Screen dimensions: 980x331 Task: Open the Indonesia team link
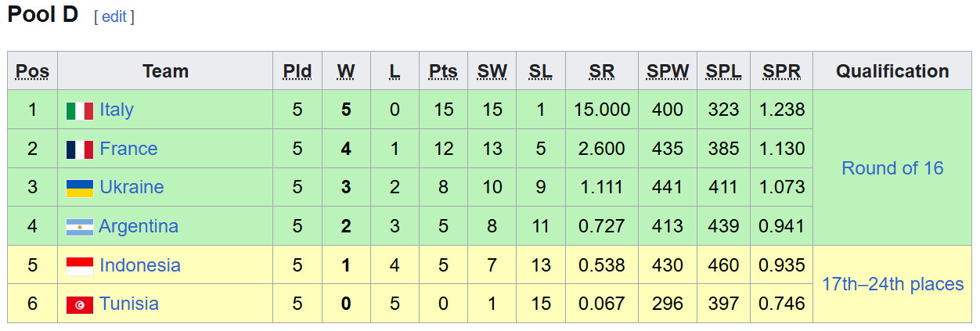[140, 265]
